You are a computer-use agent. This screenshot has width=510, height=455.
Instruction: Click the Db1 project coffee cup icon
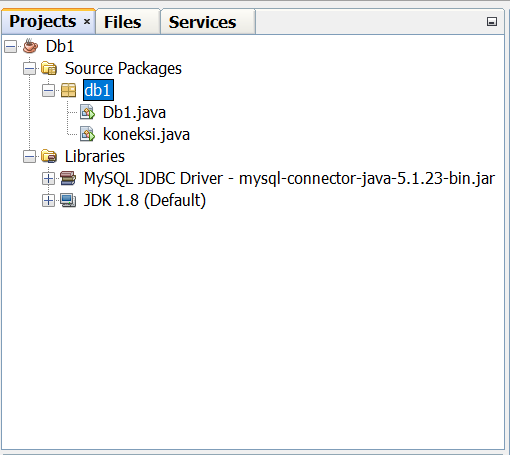click(x=30, y=46)
